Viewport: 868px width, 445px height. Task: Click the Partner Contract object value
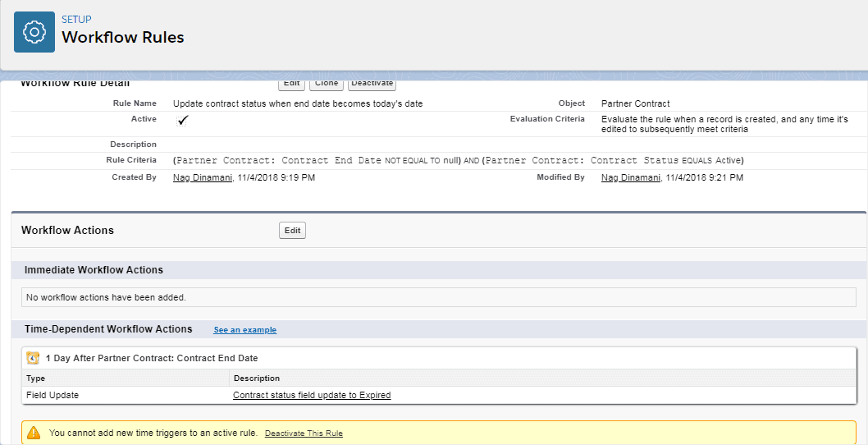[636, 103]
